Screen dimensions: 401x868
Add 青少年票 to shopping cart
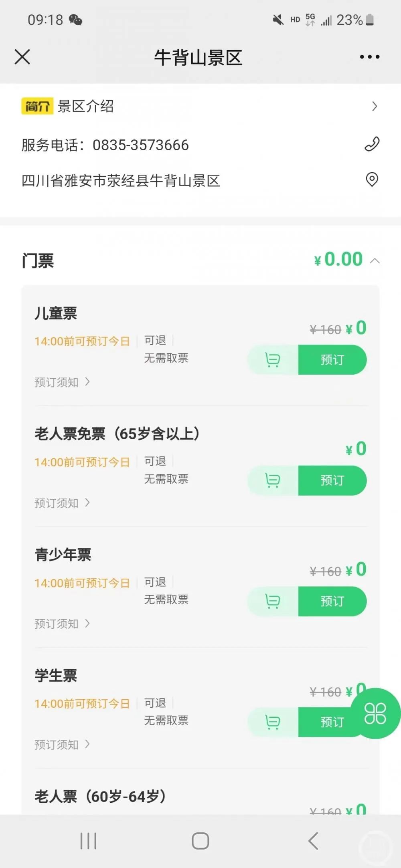point(273,601)
